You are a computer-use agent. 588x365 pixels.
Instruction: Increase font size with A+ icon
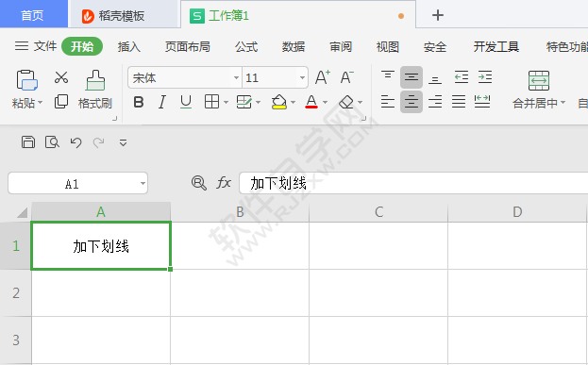(x=323, y=77)
